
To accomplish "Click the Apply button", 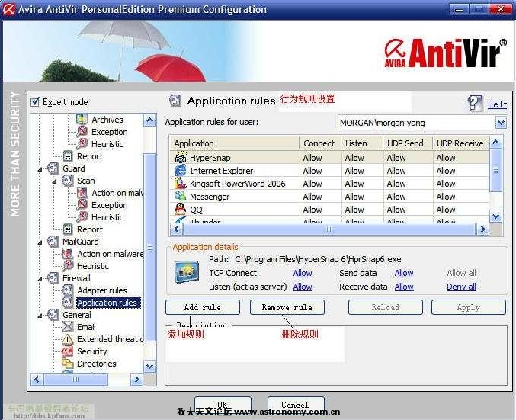I will click(469, 307).
